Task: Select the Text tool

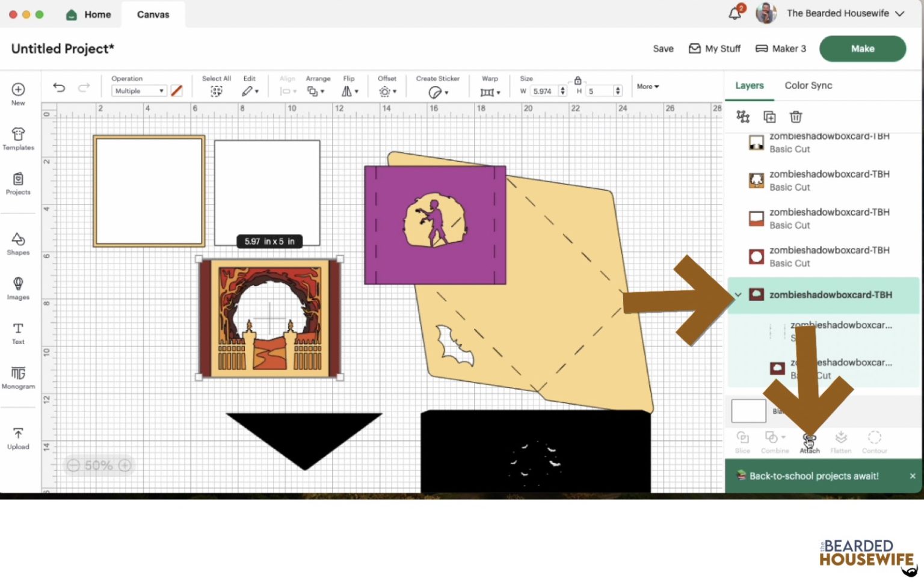Action: coord(18,333)
